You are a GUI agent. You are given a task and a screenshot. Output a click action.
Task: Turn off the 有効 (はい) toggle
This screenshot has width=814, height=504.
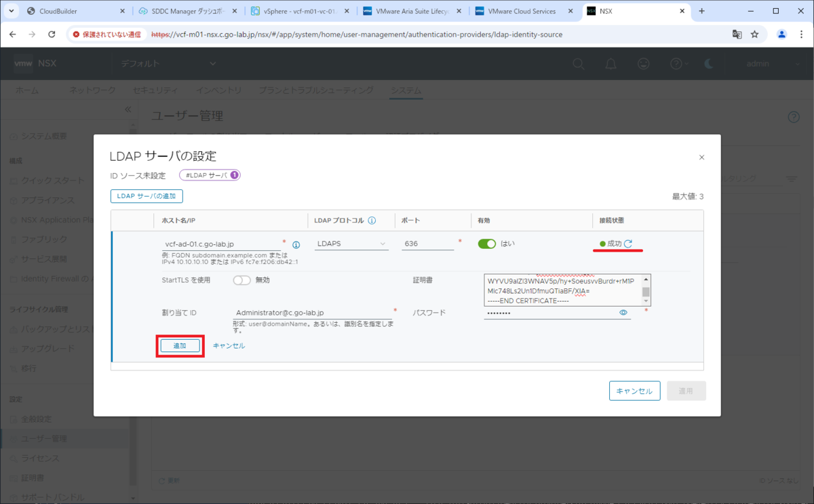(x=487, y=244)
